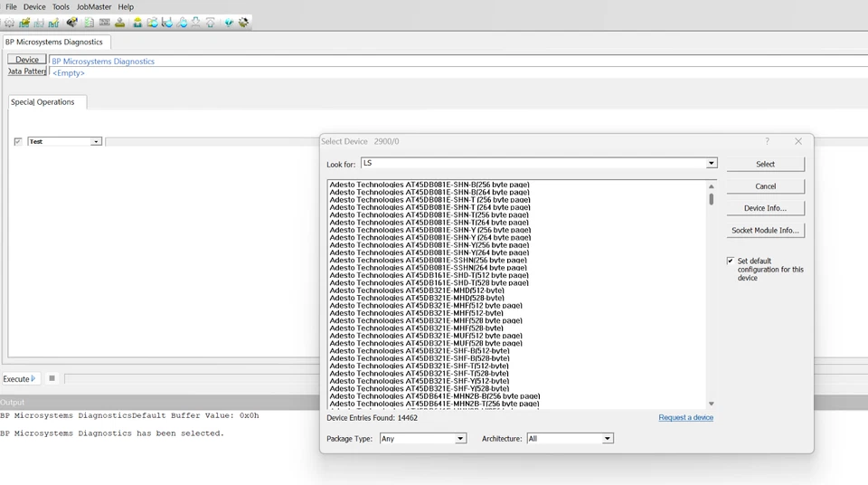The height and width of the screenshot is (485, 868).
Task: Click the grayed download-arrow toolbar icon
Action: pos(196,23)
